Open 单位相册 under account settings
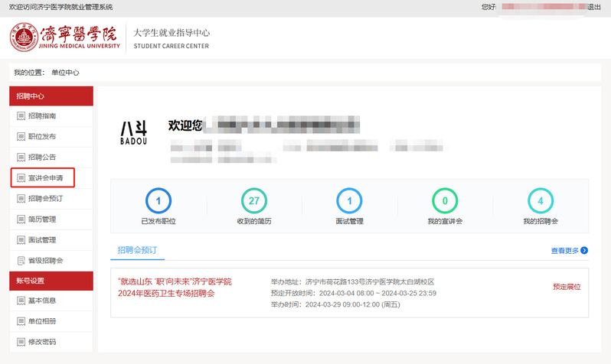The image size is (611, 364). [41, 321]
